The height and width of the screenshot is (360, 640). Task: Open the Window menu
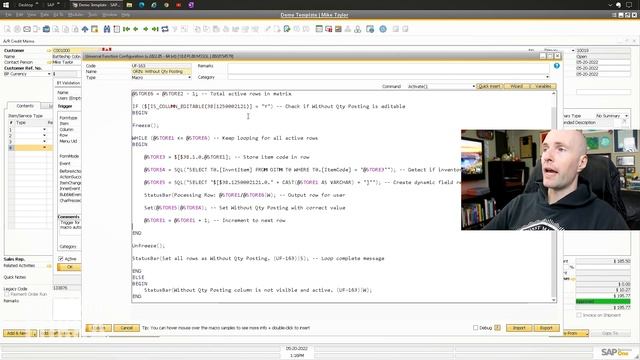109,15
